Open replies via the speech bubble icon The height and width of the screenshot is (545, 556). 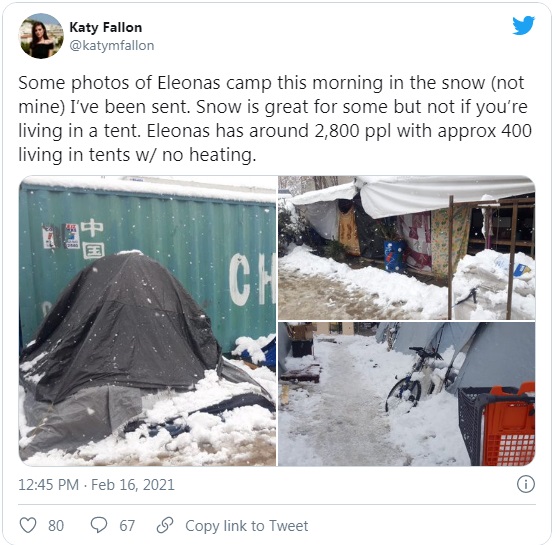[x=99, y=525]
